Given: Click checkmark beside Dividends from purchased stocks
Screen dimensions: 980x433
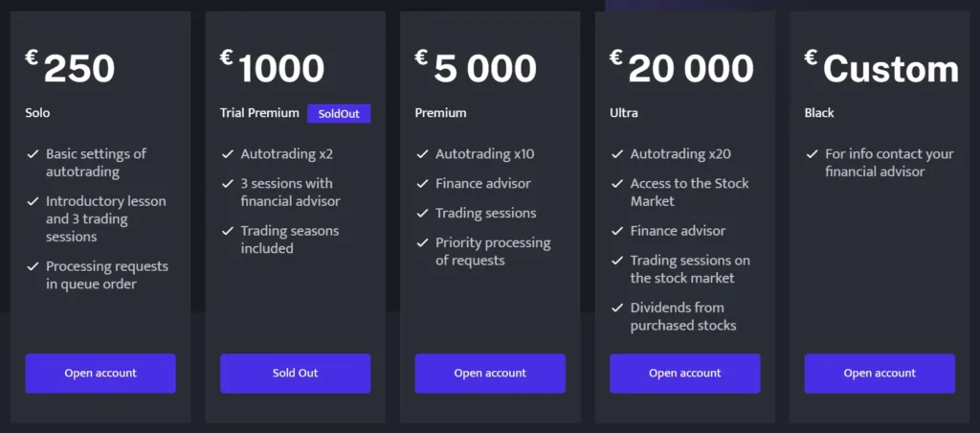Looking at the screenshot, I should pos(617,308).
